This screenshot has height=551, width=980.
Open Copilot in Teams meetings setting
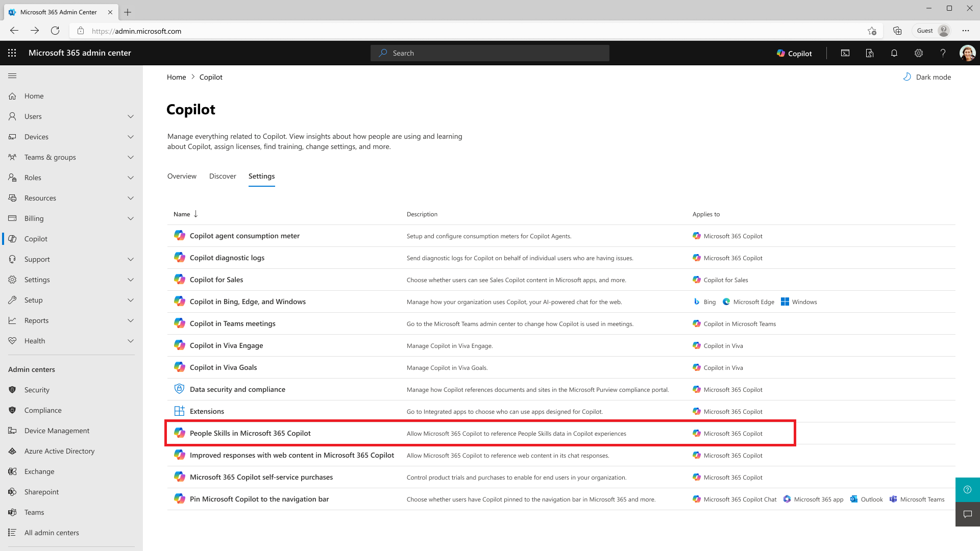232,323
